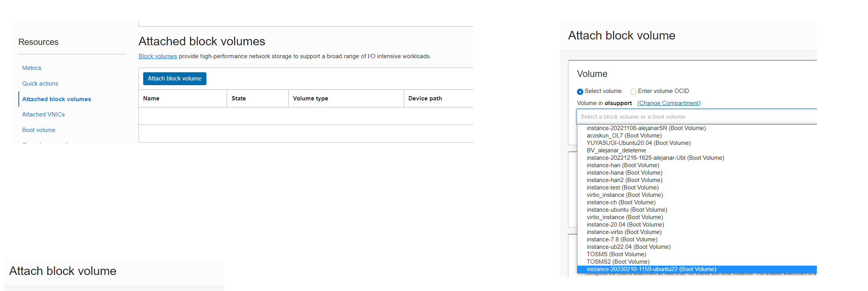Click the Change Compartment link
This screenshot has width=868, height=291.
[x=669, y=103]
